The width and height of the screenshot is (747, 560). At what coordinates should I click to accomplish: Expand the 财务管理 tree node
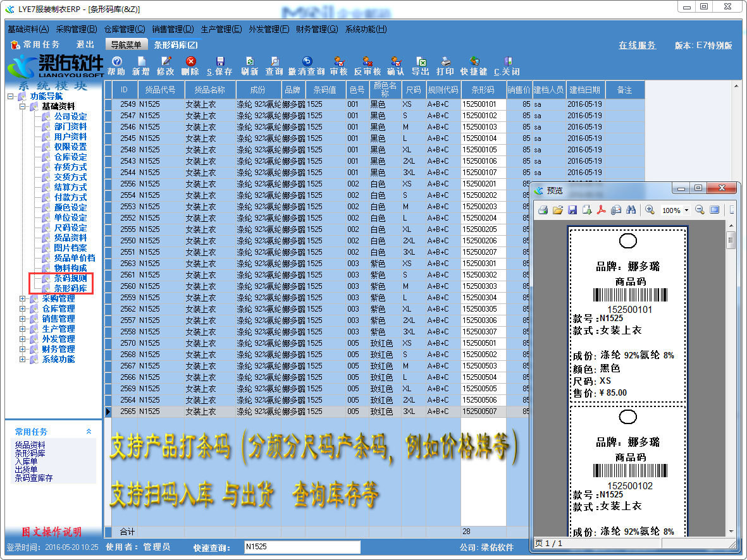pos(22,349)
